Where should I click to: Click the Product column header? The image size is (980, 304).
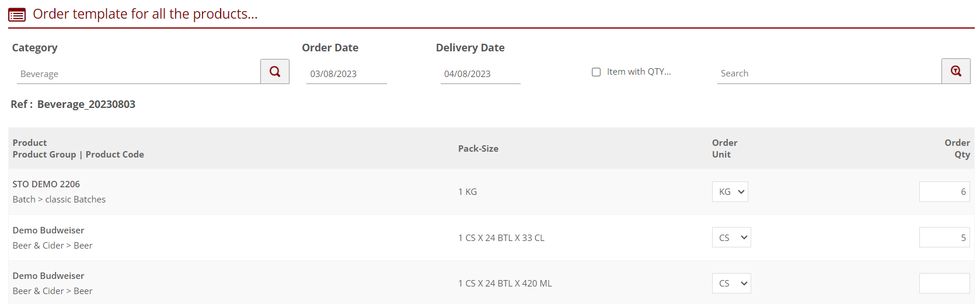pos(30,143)
